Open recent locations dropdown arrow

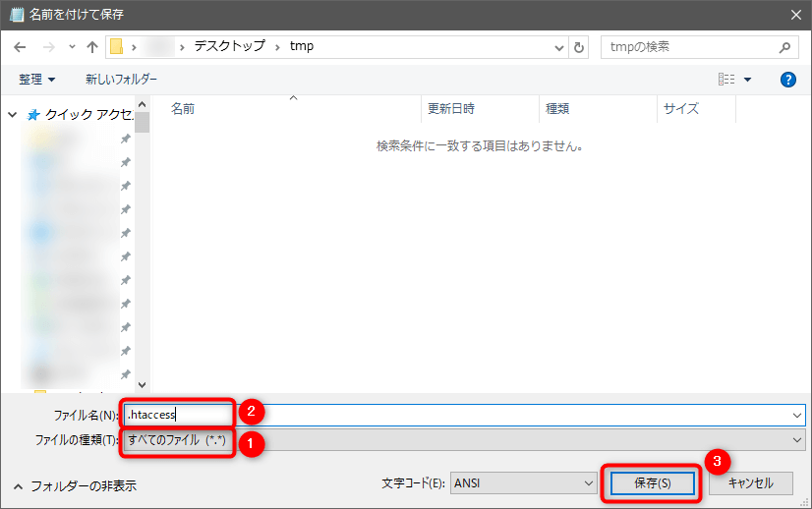click(x=72, y=47)
